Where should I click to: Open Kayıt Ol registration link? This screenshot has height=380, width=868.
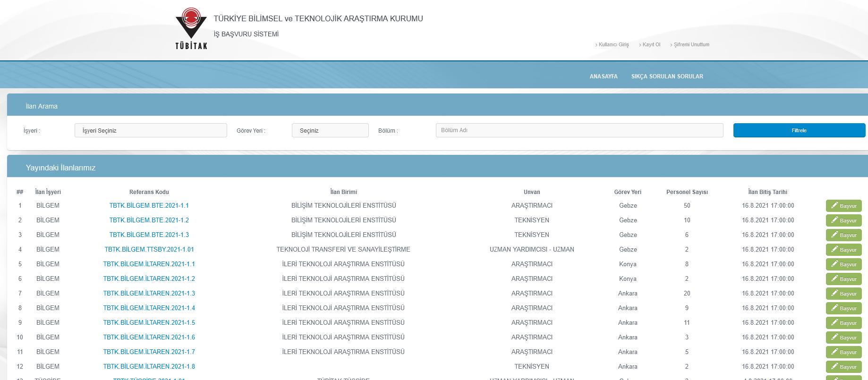click(x=651, y=44)
